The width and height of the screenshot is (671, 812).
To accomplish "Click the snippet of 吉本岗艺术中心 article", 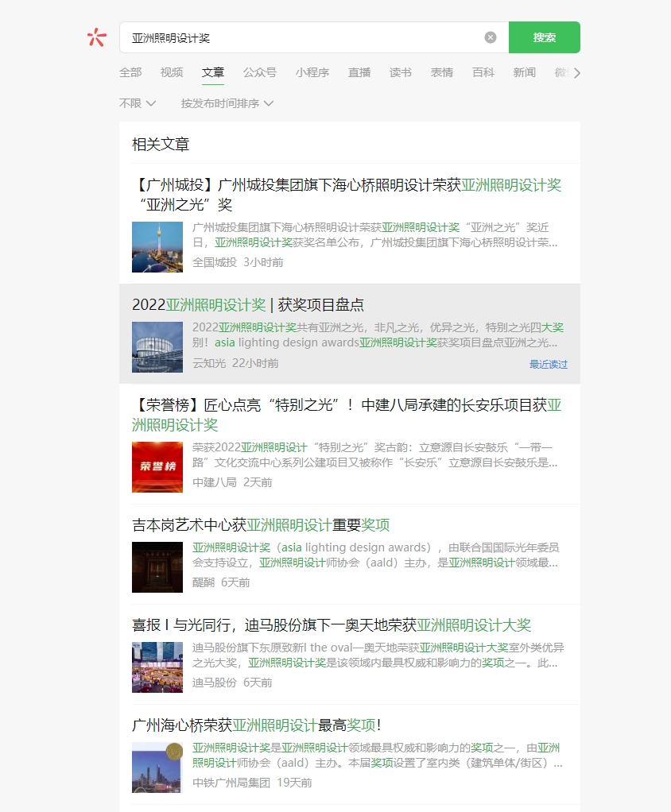I will (x=376, y=555).
